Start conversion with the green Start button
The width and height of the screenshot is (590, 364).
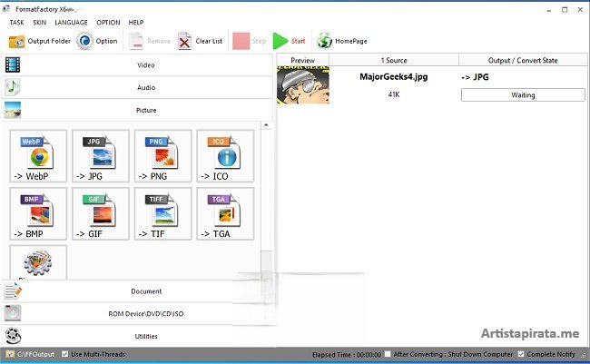coord(289,41)
